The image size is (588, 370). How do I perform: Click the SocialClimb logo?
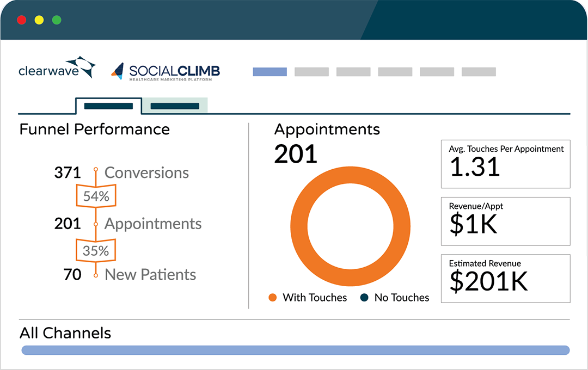tap(166, 71)
